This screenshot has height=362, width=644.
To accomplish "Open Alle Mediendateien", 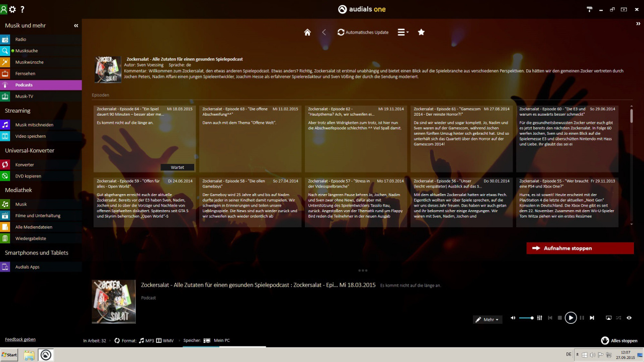I will pyautogui.click(x=41, y=227).
